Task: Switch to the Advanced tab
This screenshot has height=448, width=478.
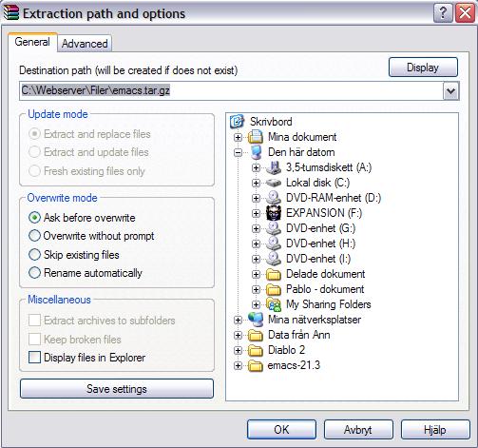Action: tap(85, 44)
